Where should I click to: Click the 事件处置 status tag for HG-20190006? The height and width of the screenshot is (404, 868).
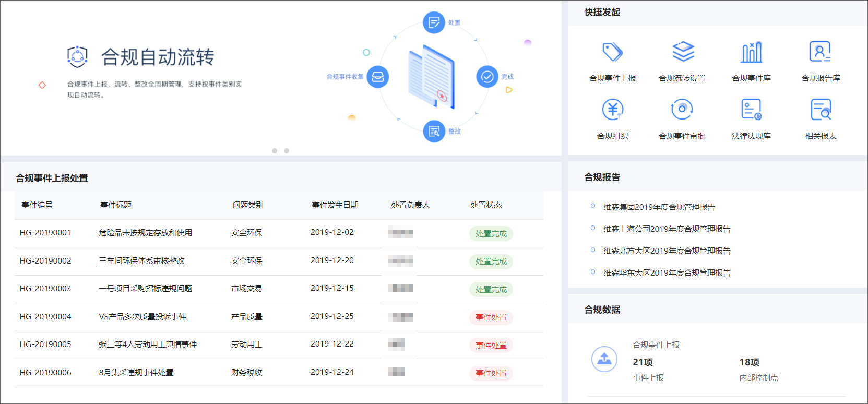click(491, 373)
